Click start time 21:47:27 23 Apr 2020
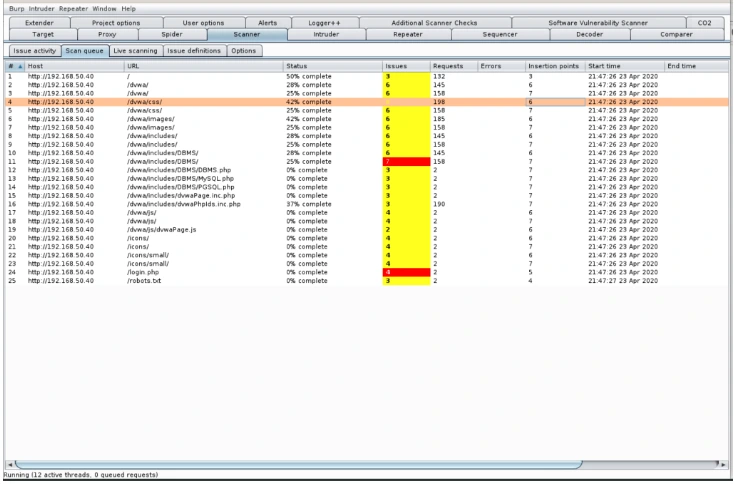This screenshot has height=484, width=734. click(x=623, y=281)
